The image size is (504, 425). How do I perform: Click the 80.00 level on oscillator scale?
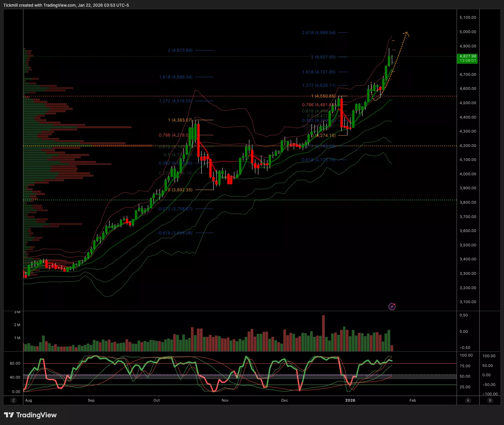pos(15,363)
